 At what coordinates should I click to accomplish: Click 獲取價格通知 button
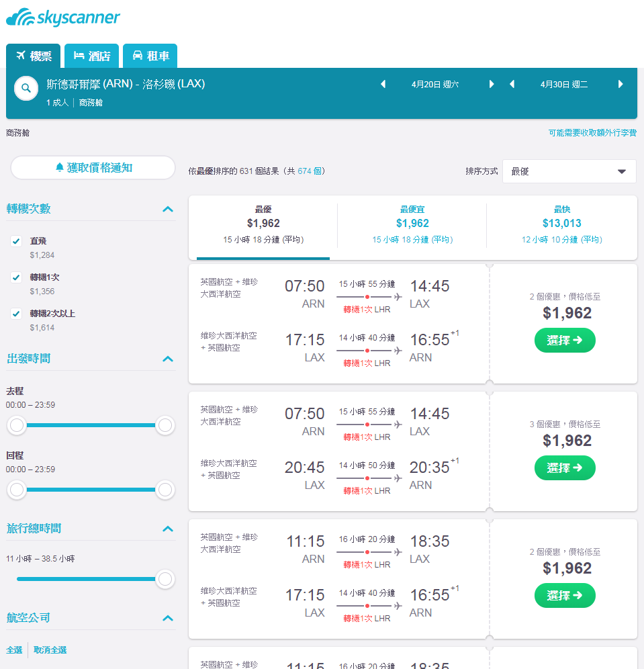[93, 168]
